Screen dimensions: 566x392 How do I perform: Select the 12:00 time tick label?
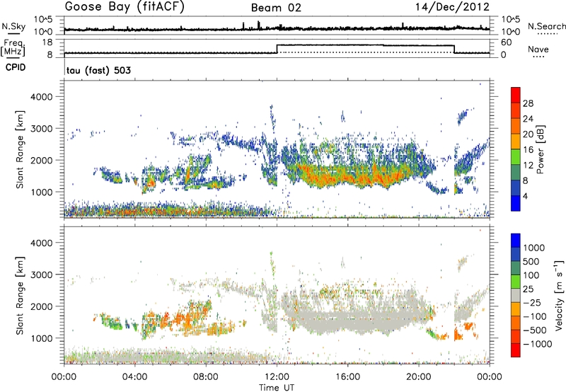coord(277,377)
